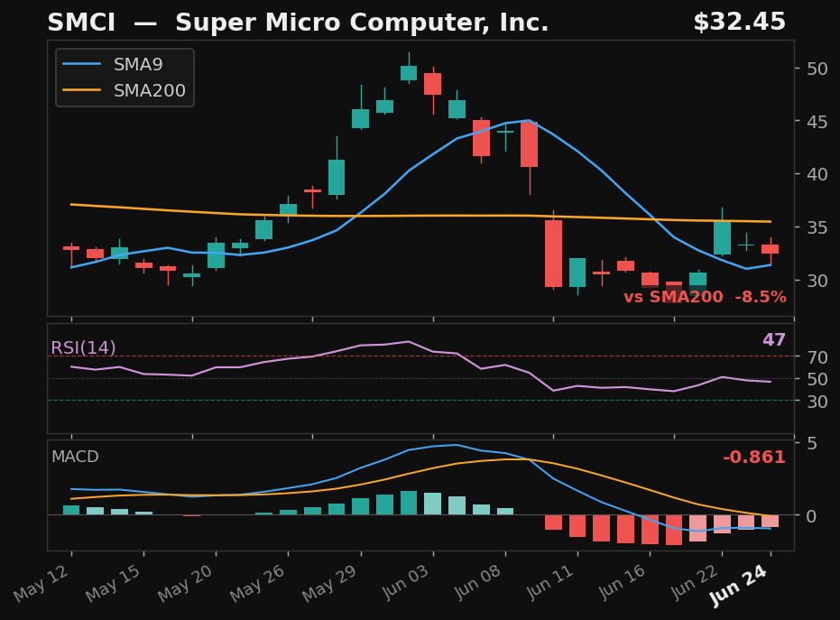This screenshot has height=620, width=840.
Task: Click the company name Super Micro Computer, Inc.
Action: [362, 23]
